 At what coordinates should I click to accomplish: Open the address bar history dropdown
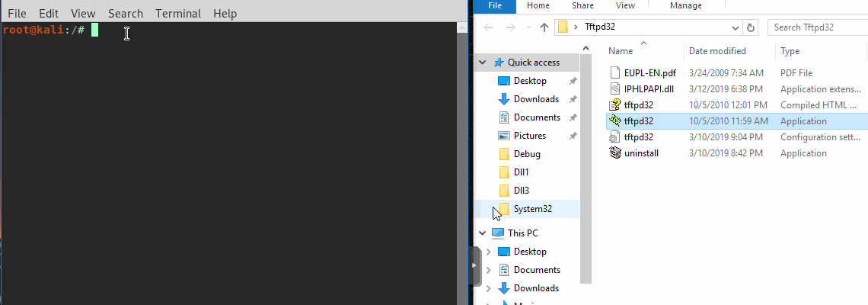pyautogui.click(x=736, y=27)
